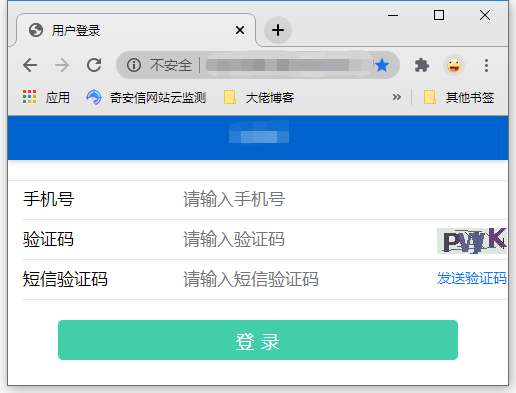Open the 应用 apps shortcut

click(x=46, y=97)
